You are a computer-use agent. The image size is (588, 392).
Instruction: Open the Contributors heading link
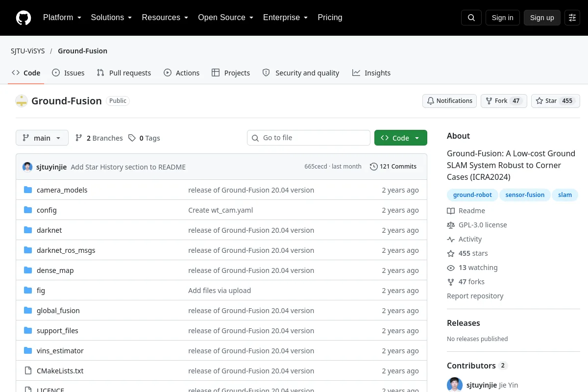point(477,366)
